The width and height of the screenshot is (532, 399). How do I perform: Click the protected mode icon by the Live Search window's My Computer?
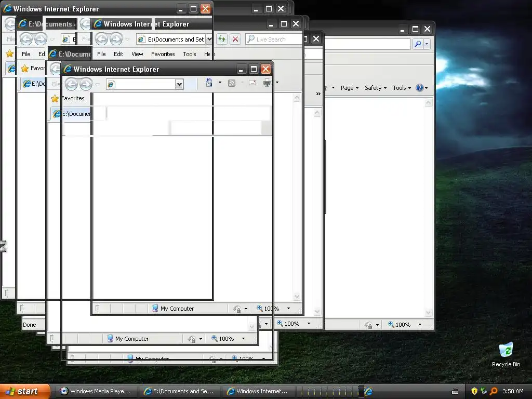pyautogui.click(x=237, y=309)
